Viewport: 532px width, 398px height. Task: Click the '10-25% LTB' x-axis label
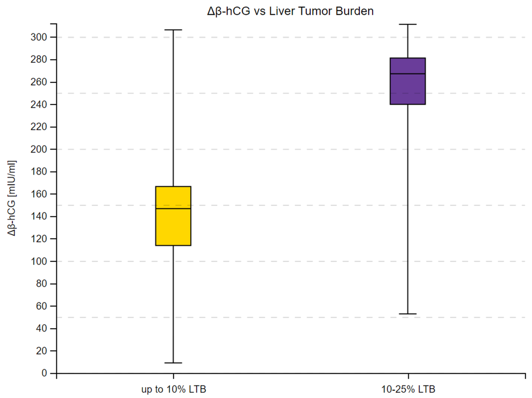pos(408,389)
